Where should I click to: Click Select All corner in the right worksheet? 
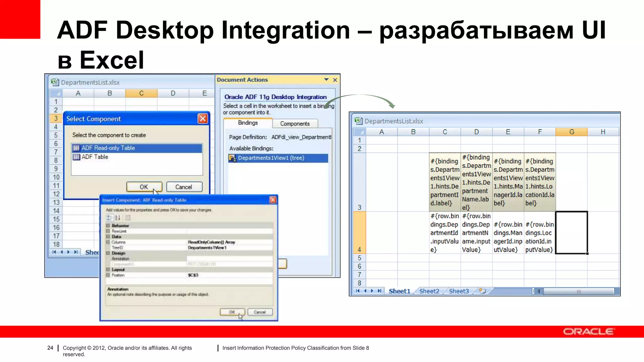pos(360,132)
